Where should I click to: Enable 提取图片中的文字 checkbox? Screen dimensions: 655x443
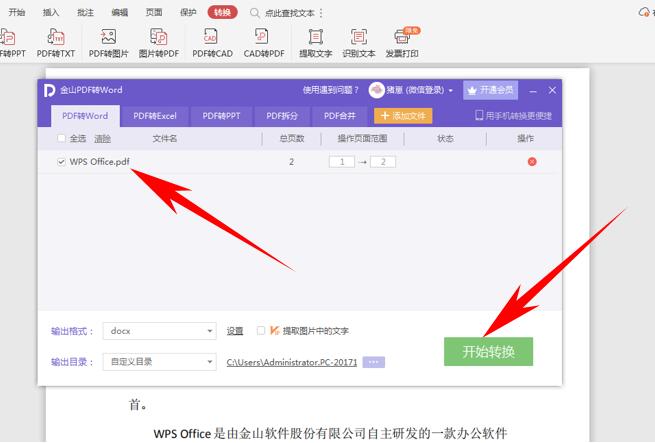point(261,331)
